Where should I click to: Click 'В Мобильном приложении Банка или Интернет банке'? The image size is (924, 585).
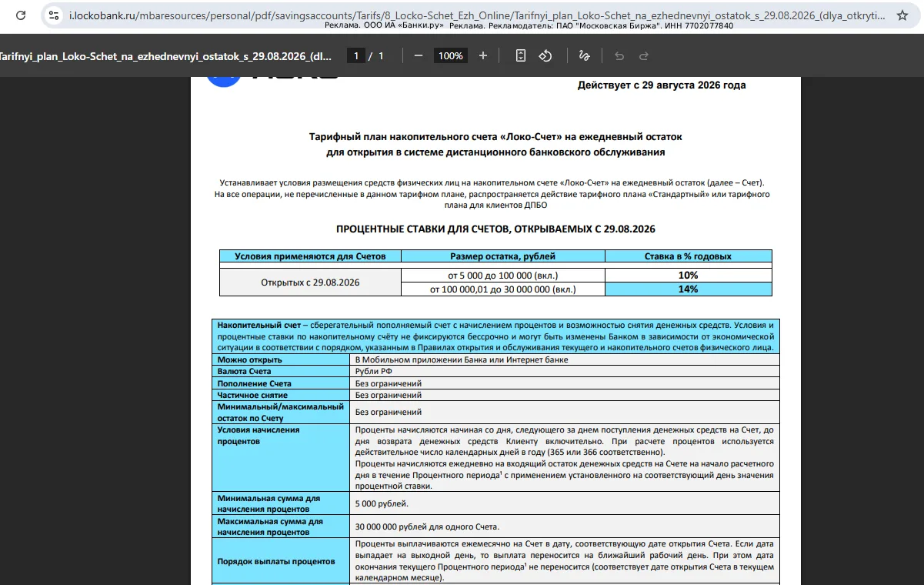(x=461, y=359)
